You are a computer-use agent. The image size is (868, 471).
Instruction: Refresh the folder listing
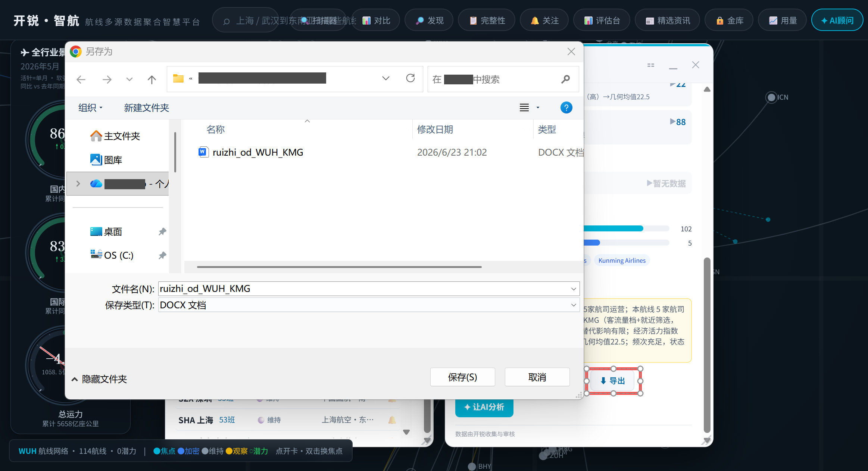click(410, 78)
